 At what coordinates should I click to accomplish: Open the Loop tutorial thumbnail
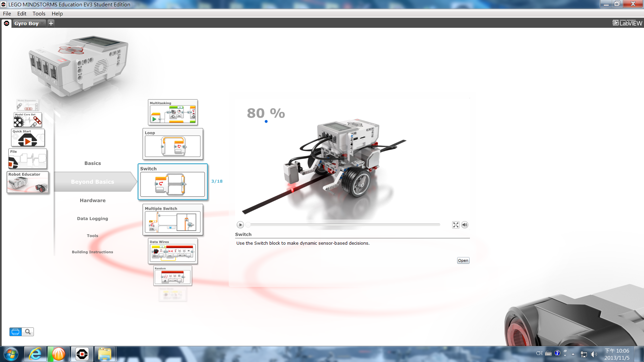point(173,144)
